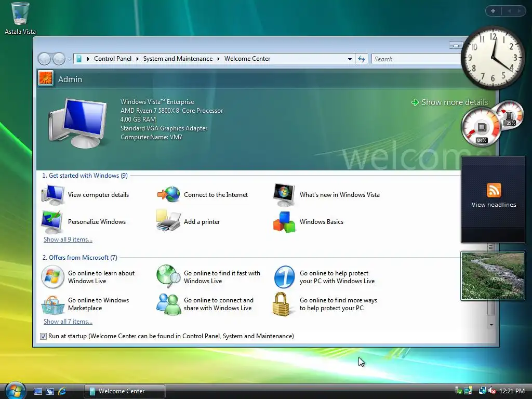Add a gadget with the sidebar plus button
532x399 pixels.
493,11
